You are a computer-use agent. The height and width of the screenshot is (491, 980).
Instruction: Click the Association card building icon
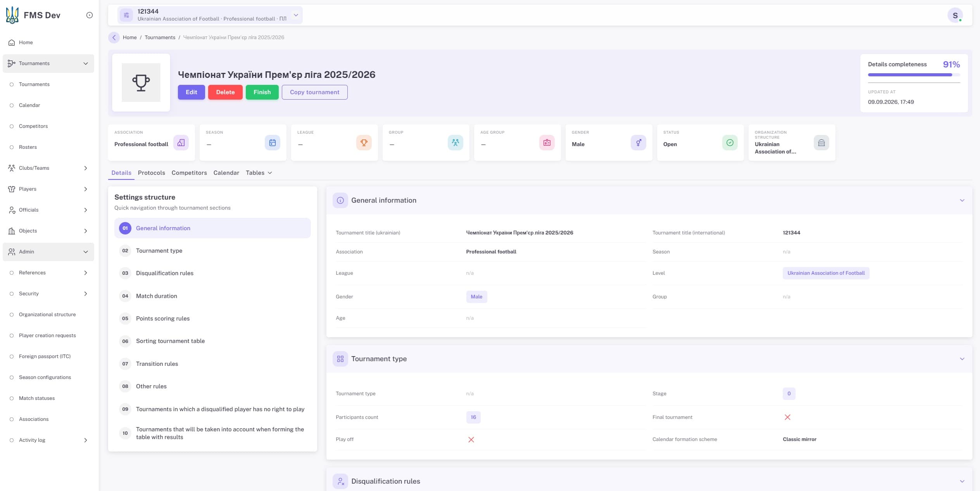click(181, 143)
